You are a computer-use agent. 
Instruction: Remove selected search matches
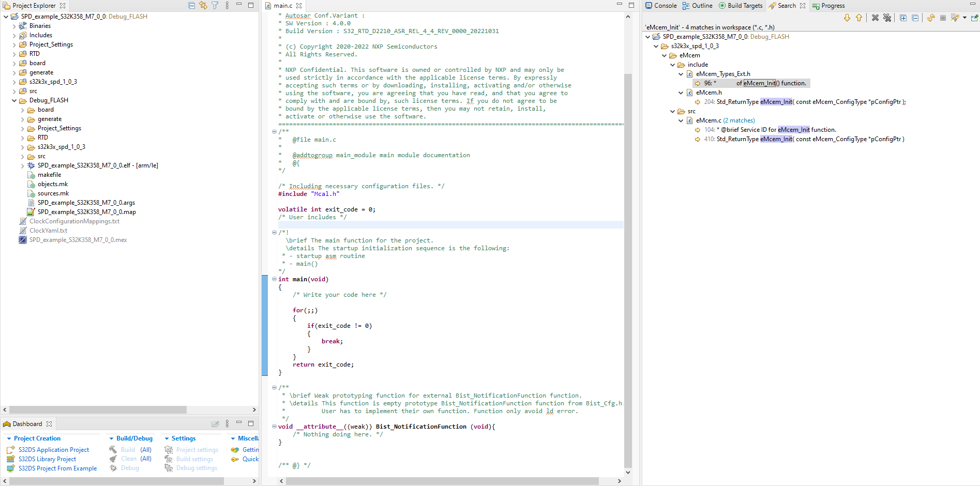point(875,18)
